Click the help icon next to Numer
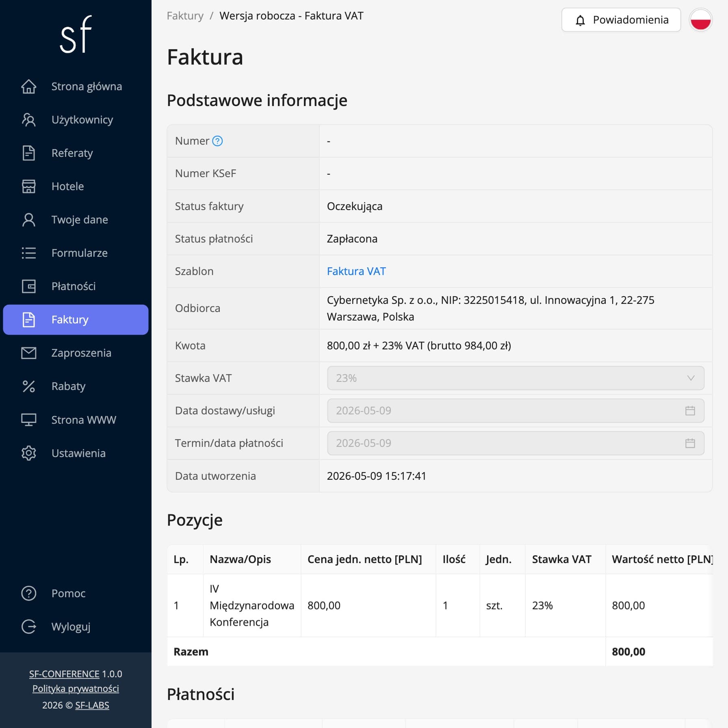This screenshot has width=728, height=728. tap(218, 141)
